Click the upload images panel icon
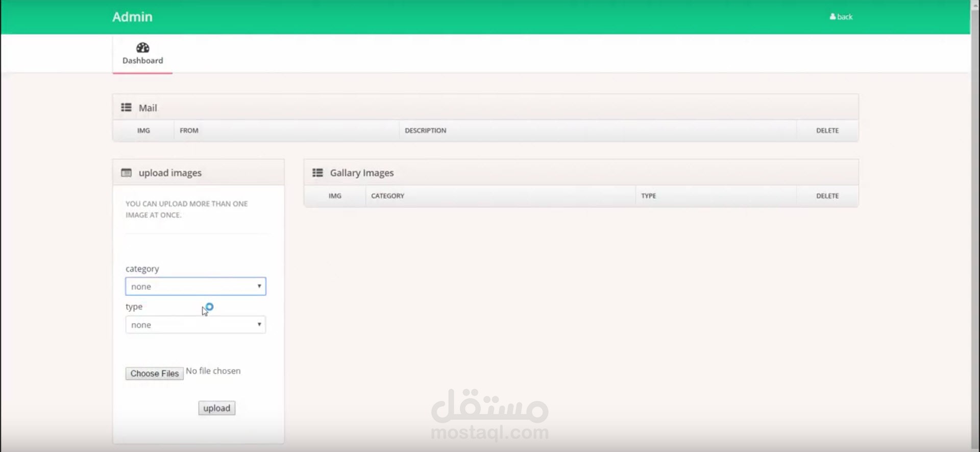Image resolution: width=980 pixels, height=452 pixels. click(x=126, y=173)
